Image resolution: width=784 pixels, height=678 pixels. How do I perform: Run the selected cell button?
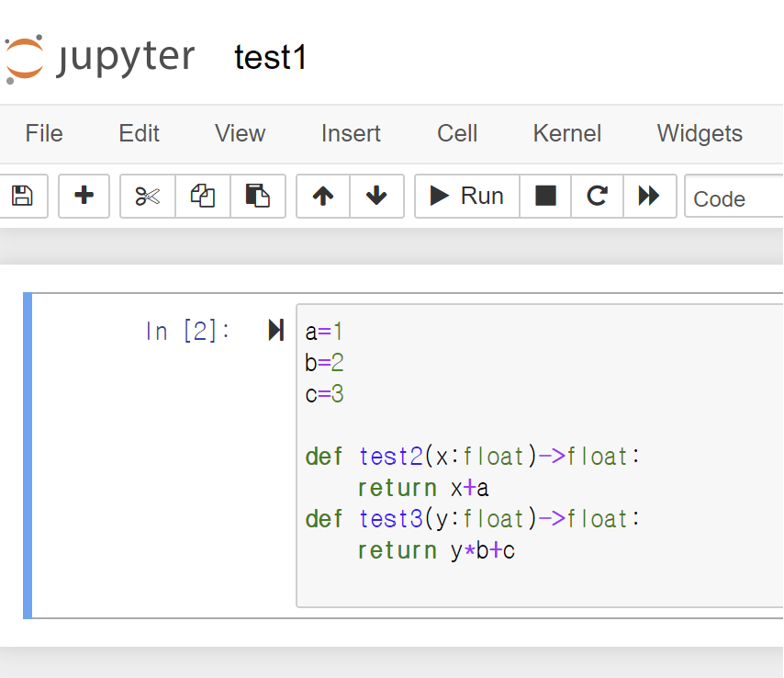click(x=467, y=196)
